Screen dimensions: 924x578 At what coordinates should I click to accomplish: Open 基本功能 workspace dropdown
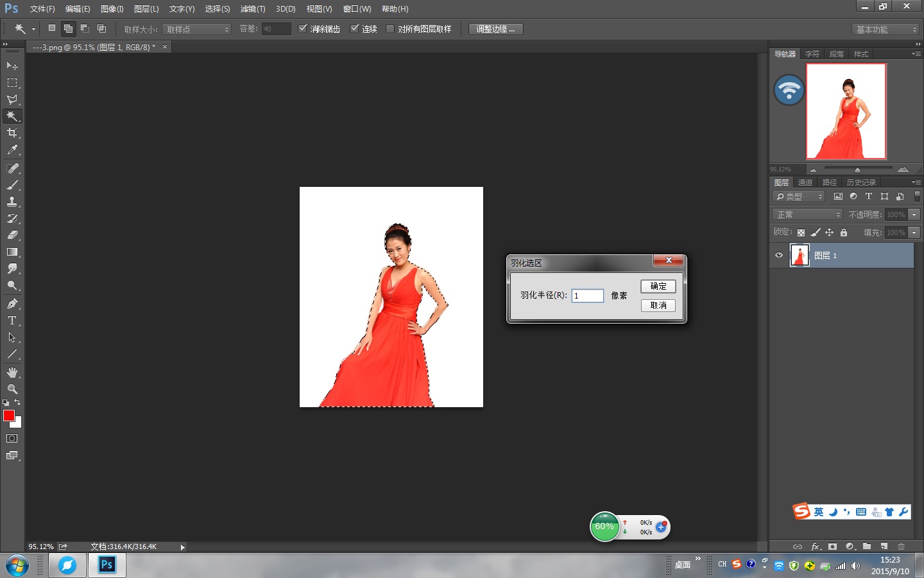[x=886, y=30]
